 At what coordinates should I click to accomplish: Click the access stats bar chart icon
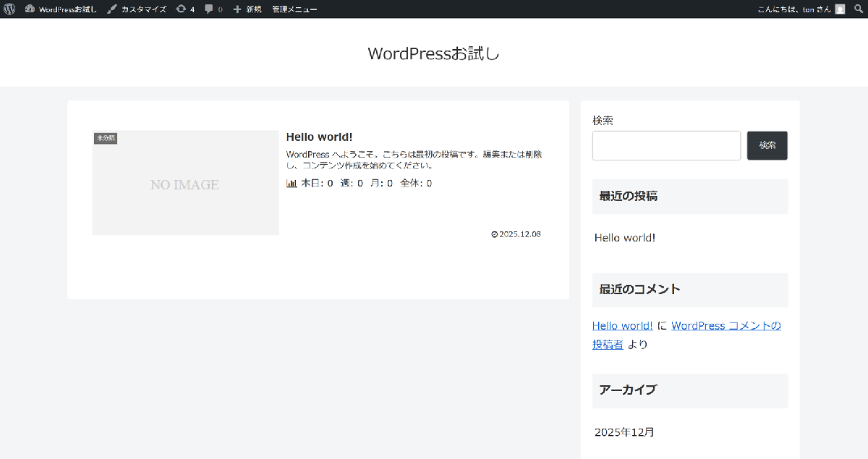click(x=292, y=184)
